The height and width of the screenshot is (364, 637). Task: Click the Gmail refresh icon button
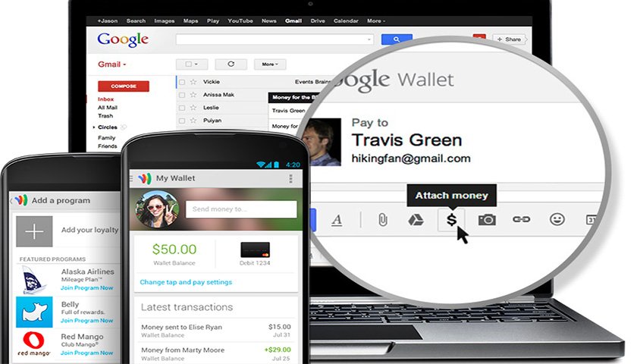[x=231, y=64]
